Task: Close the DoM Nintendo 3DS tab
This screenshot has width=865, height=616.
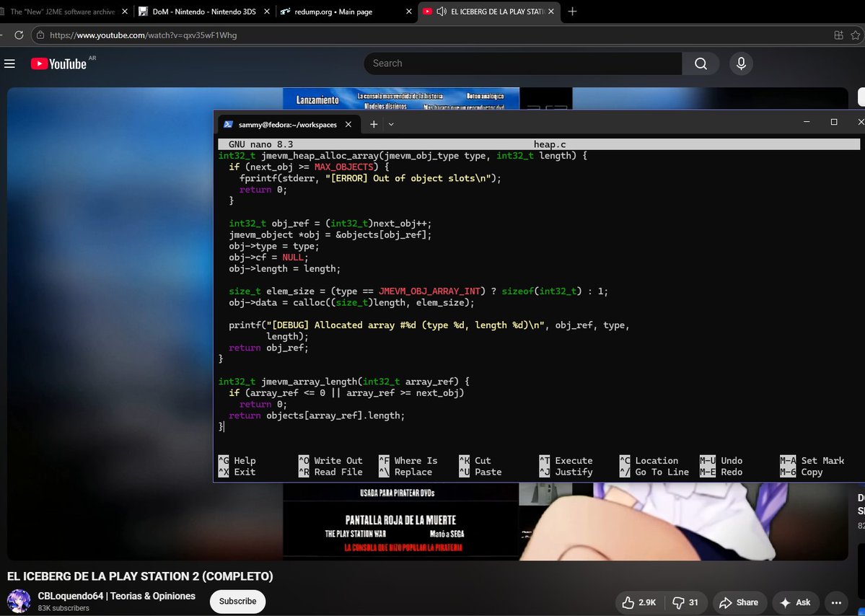Action: click(267, 12)
